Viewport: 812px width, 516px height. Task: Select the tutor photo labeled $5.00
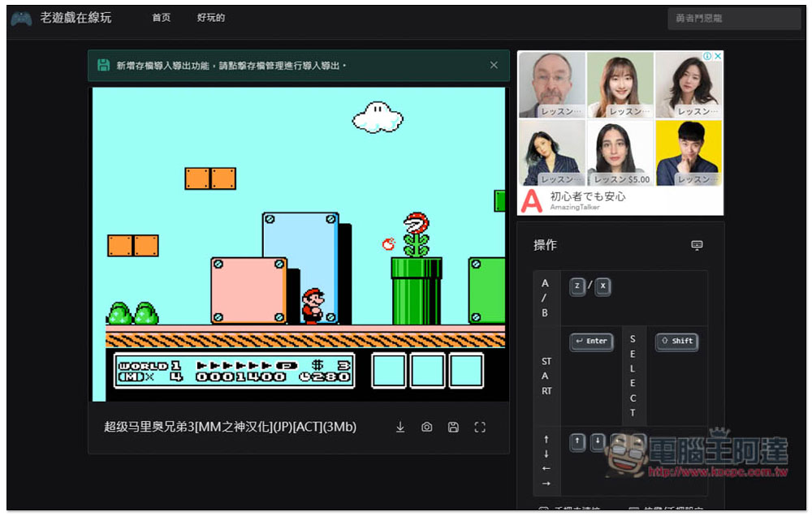pos(620,153)
